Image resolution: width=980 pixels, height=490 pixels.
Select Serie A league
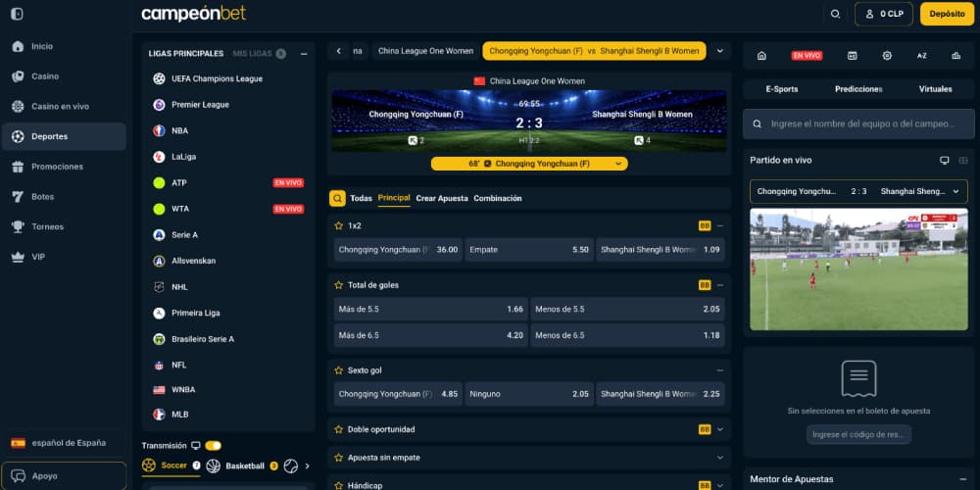click(228, 235)
